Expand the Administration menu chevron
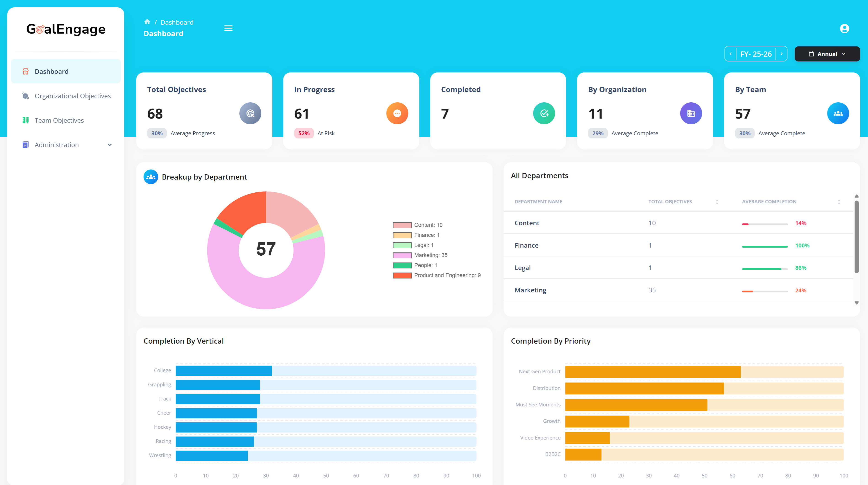 pos(110,145)
